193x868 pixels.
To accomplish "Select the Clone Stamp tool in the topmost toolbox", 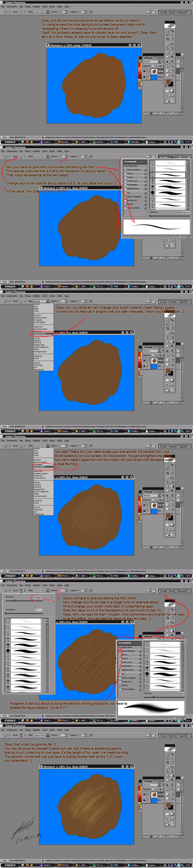I will pos(167,49).
